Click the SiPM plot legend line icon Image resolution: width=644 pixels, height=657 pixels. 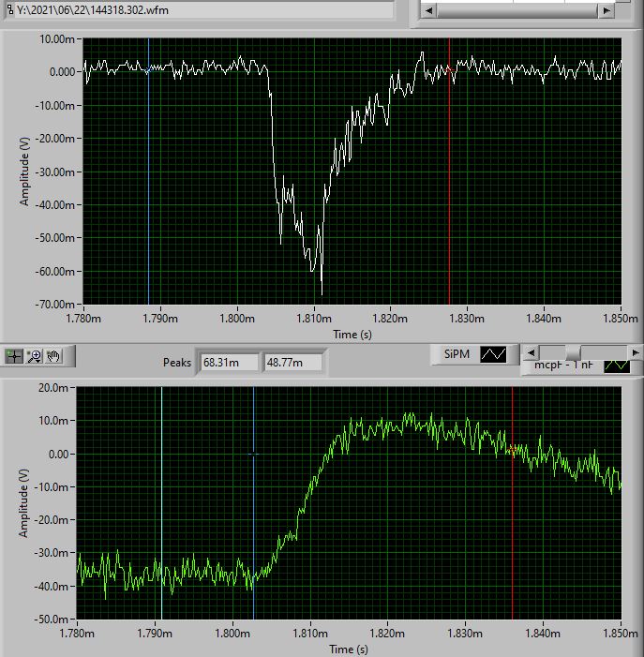[x=493, y=354]
